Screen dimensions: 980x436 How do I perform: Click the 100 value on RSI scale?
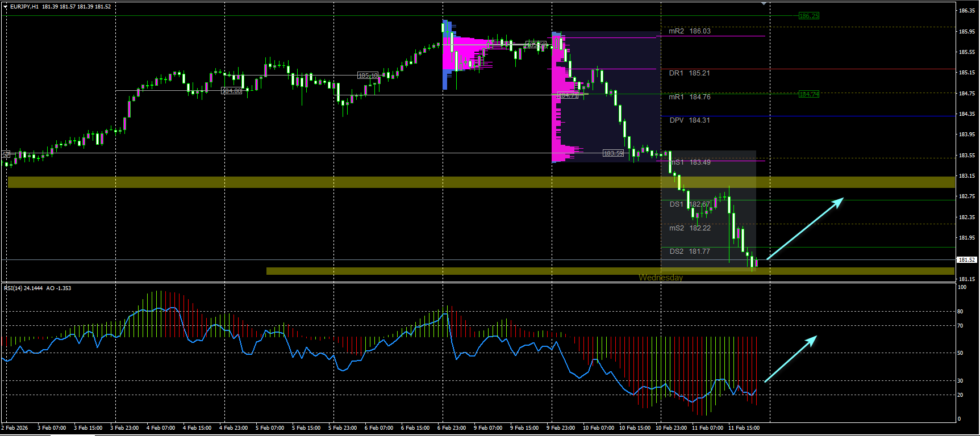962,287
